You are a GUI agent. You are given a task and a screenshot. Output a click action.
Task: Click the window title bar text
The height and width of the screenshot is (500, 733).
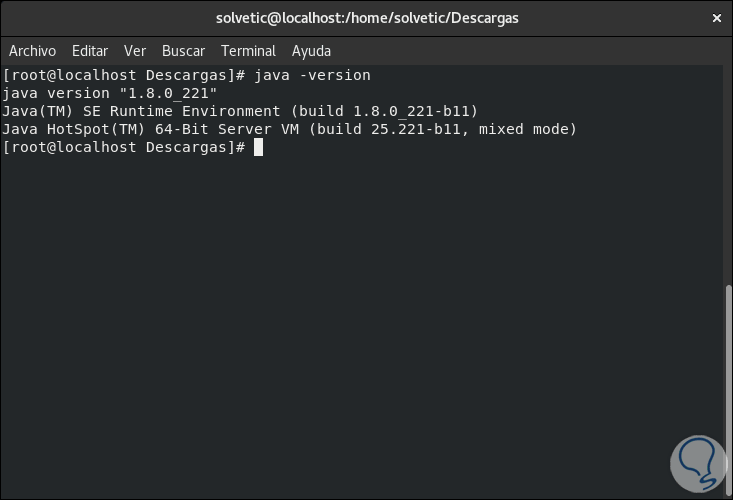(x=367, y=18)
